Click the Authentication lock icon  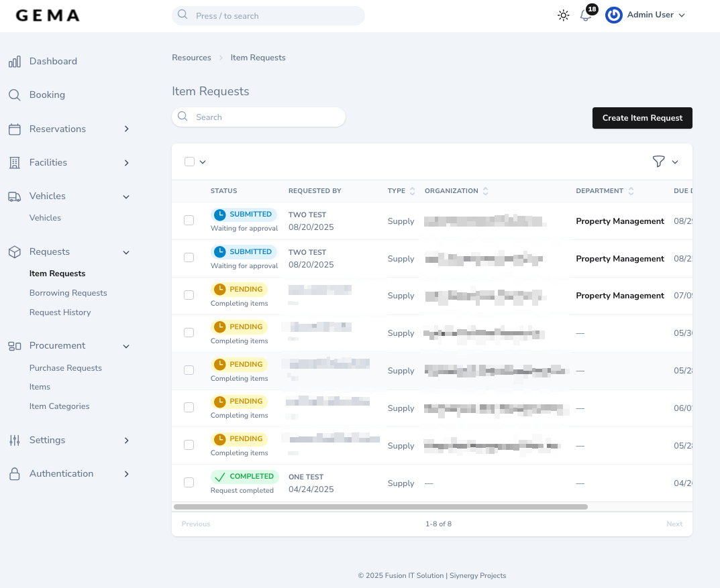click(15, 473)
